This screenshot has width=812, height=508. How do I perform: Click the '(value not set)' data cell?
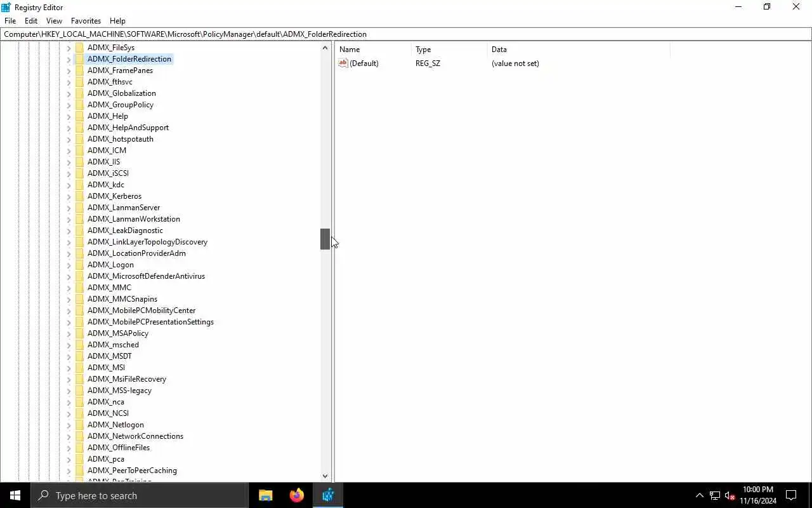point(515,63)
